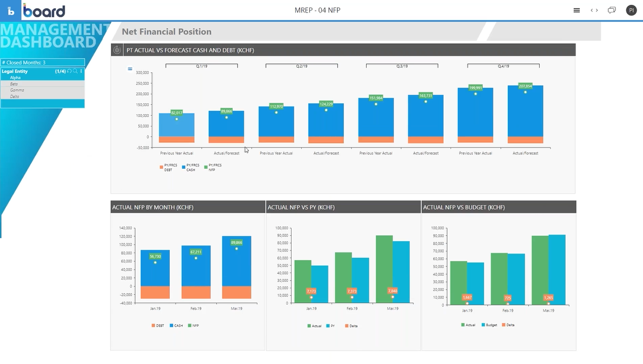Click the Board logo

[43, 11]
